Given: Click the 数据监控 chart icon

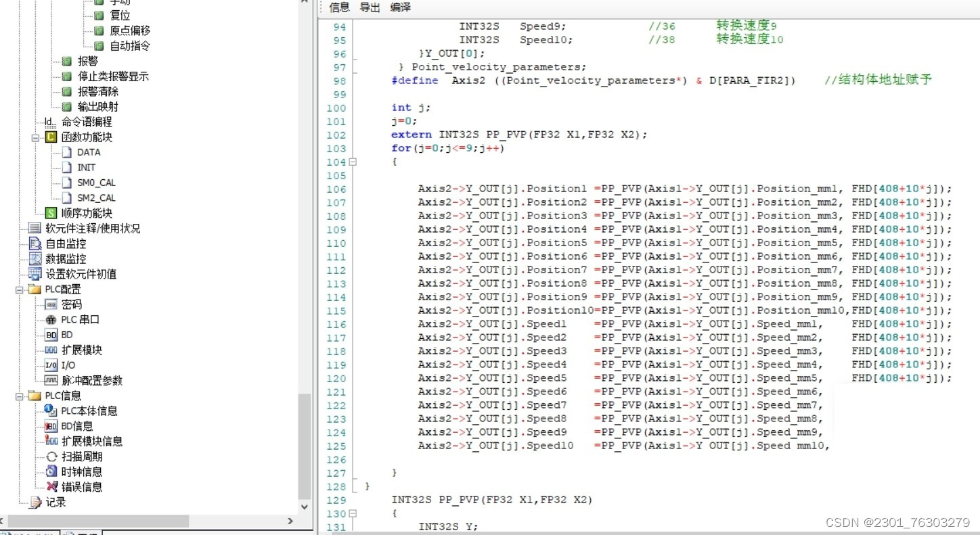Looking at the screenshot, I should (35, 259).
